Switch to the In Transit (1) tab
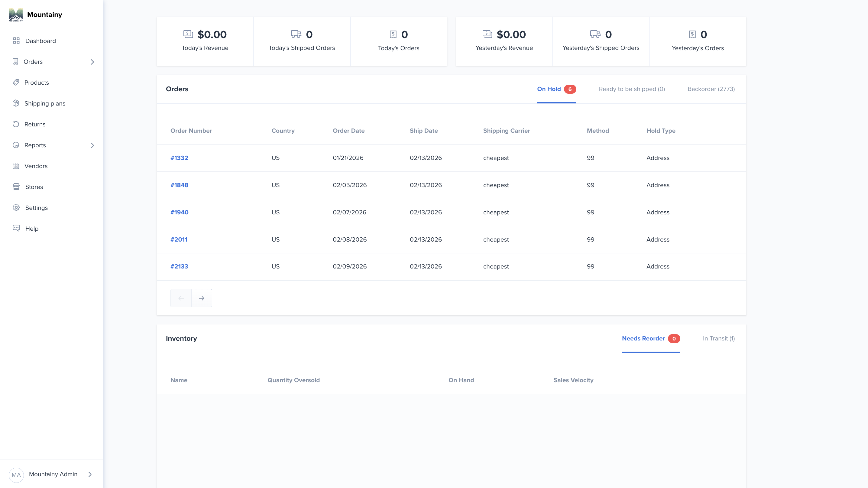This screenshot has height=488, width=868. pyautogui.click(x=719, y=338)
